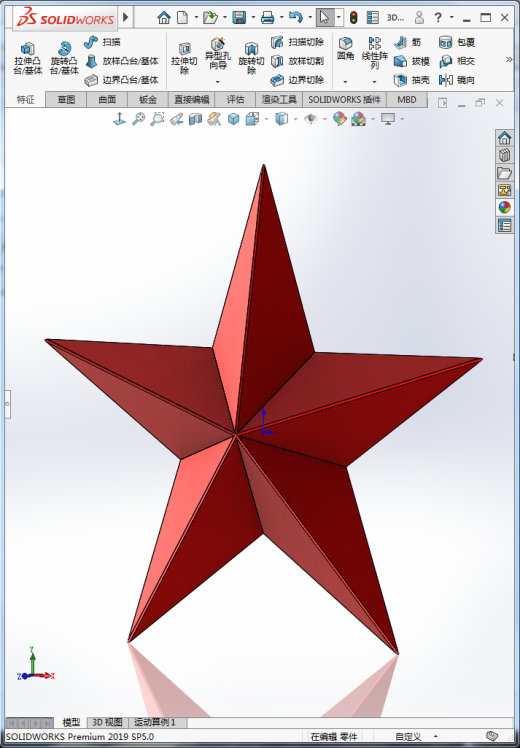Open the MBD tab
This screenshot has height=748, width=520.
[x=407, y=100]
